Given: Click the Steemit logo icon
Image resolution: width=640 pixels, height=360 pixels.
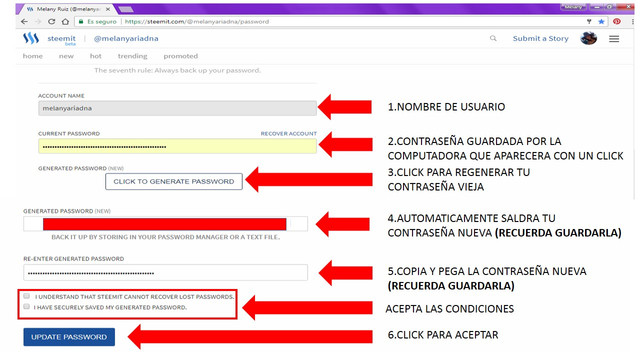Looking at the screenshot, I should pyautogui.click(x=31, y=38).
